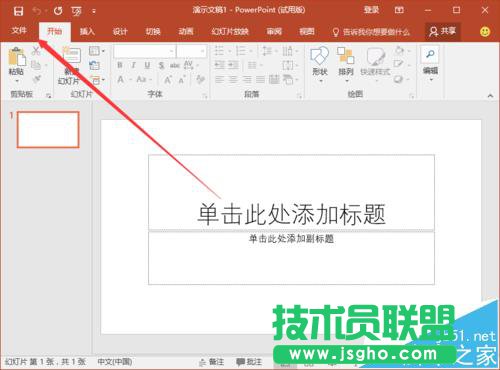Open the 段落 (Paragraph) dialog launcher

[300, 96]
